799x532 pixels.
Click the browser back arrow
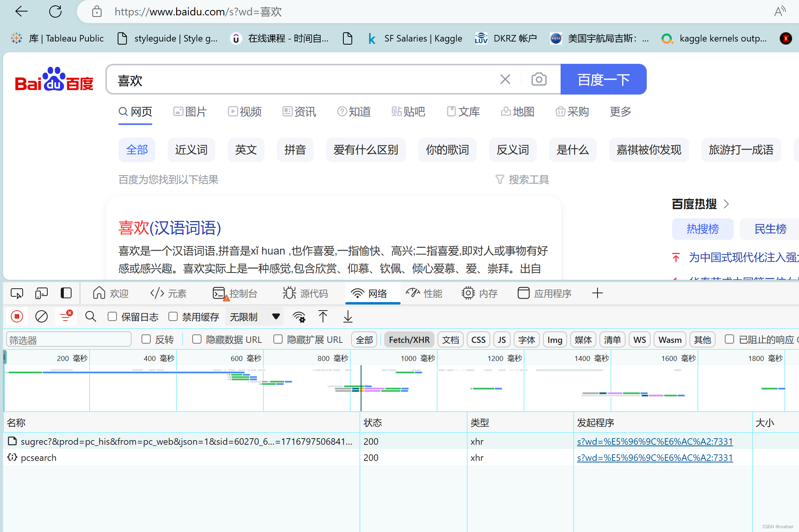21,12
